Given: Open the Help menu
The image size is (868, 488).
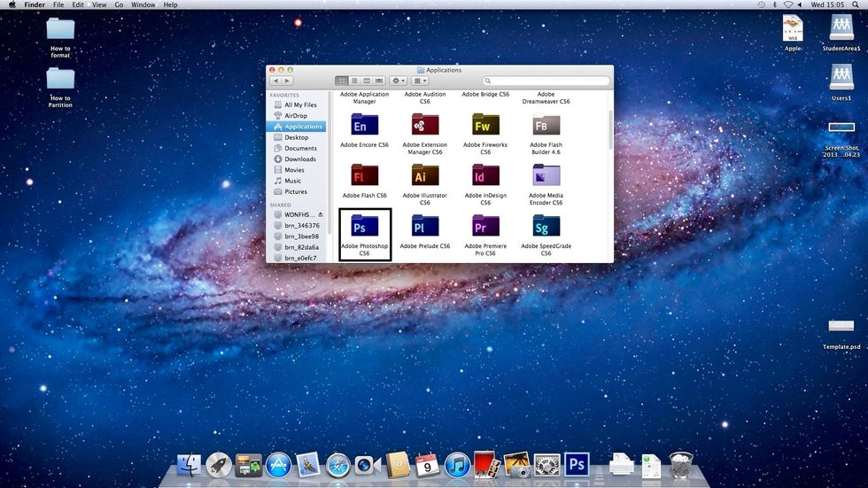Looking at the screenshot, I should [170, 4].
